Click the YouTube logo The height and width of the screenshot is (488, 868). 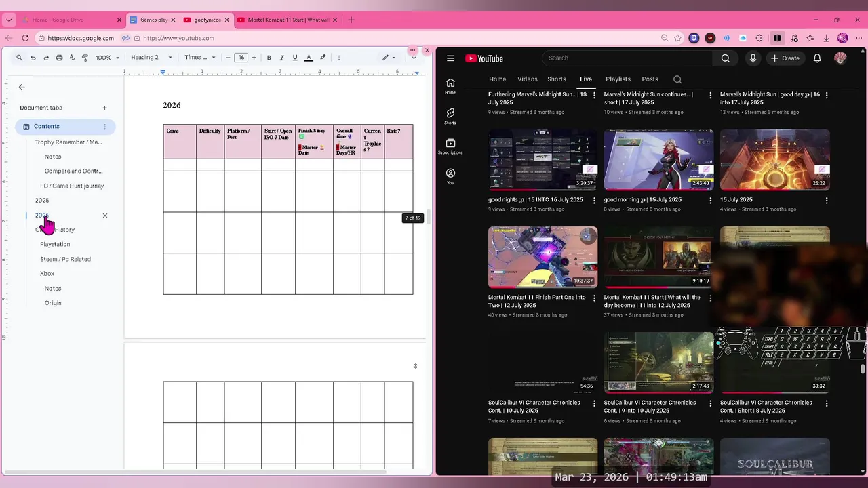click(484, 58)
